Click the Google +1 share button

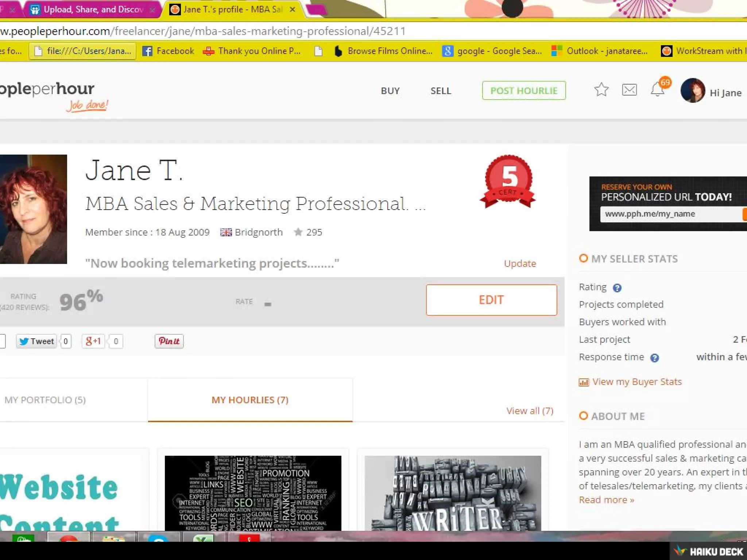click(93, 341)
